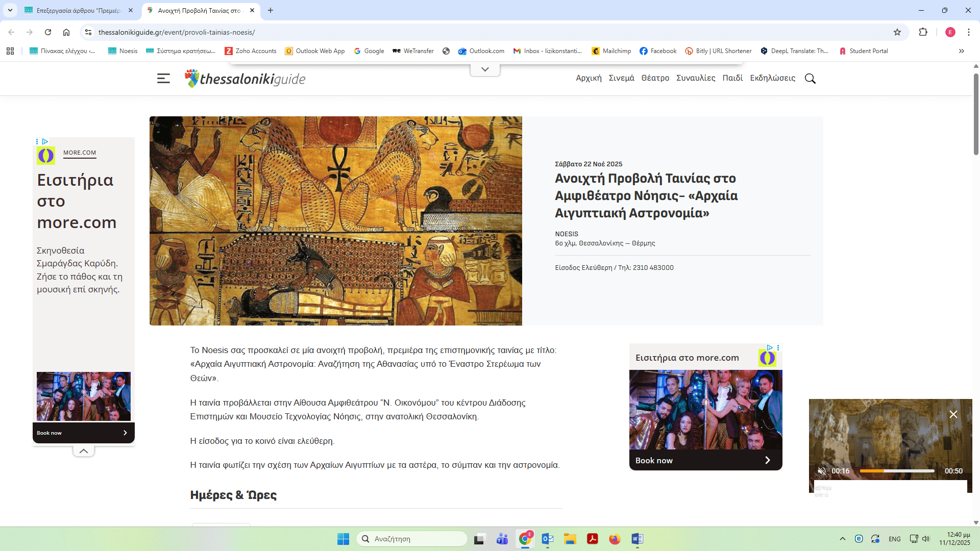This screenshot has height=551, width=980.
Task: Go to browser home page
Action: pos(66,32)
